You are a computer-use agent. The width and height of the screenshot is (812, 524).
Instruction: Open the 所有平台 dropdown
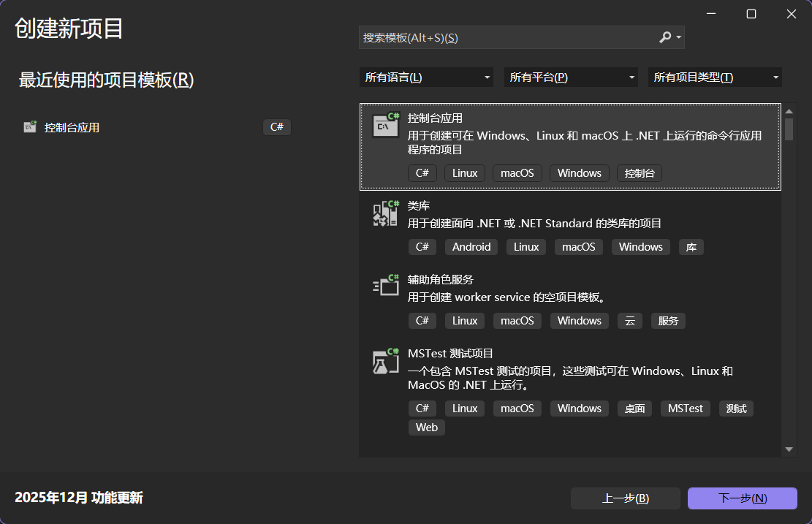(x=571, y=77)
